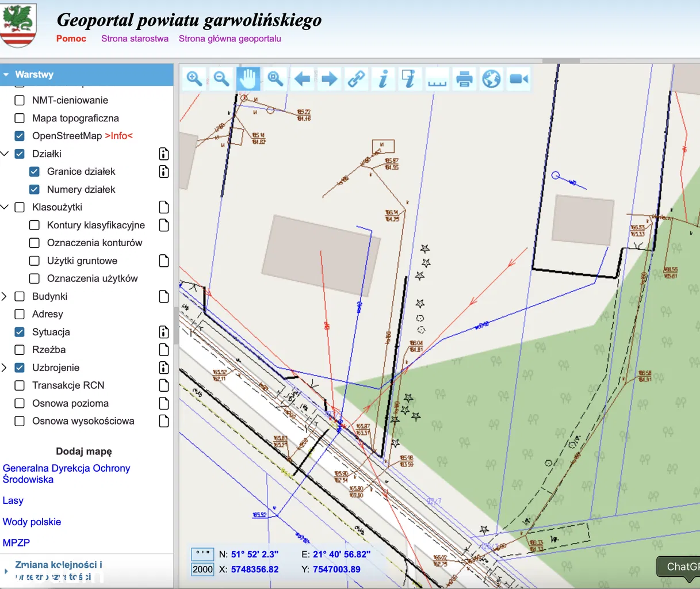The height and width of the screenshot is (589, 700).
Task: Enable the Budynki layer checkbox
Action: [20, 296]
